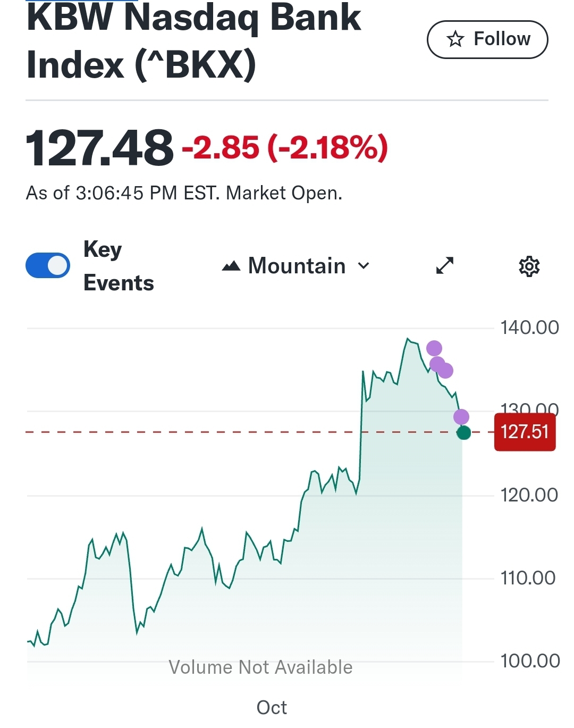Image resolution: width=574 pixels, height=728 pixels.
Task: Tap the Volume Not Available text
Action: 260,667
